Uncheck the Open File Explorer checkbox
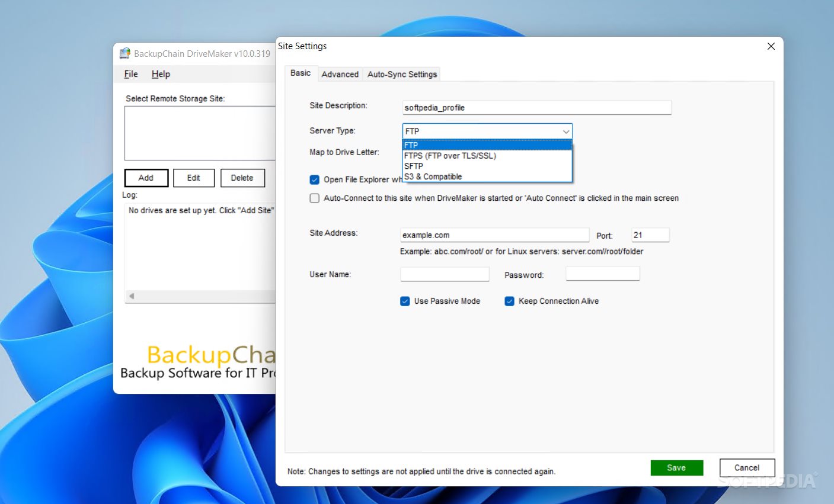Screen dimensions: 834x504 315,179
